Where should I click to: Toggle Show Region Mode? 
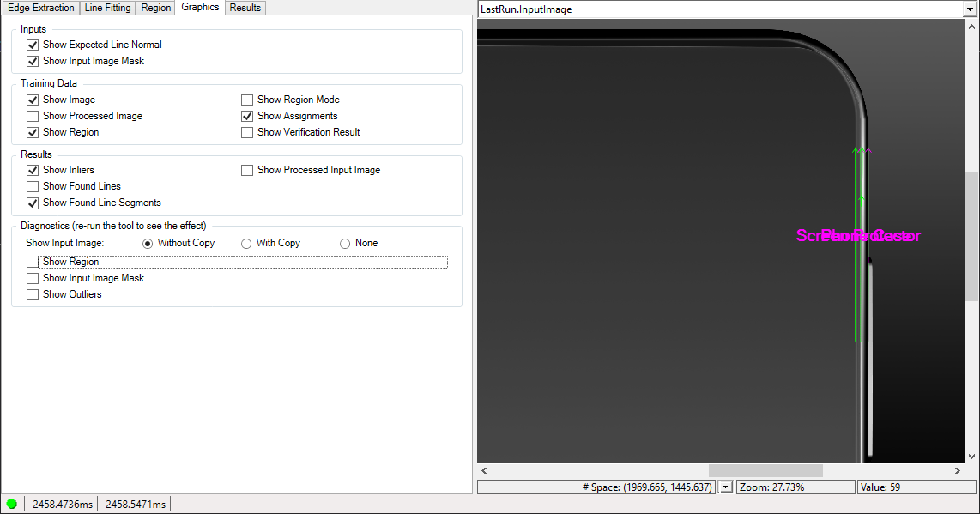click(247, 100)
